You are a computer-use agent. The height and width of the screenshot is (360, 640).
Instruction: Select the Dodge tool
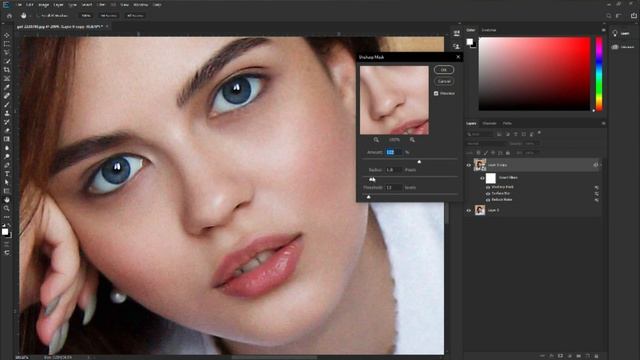pyautogui.click(x=7, y=156)
